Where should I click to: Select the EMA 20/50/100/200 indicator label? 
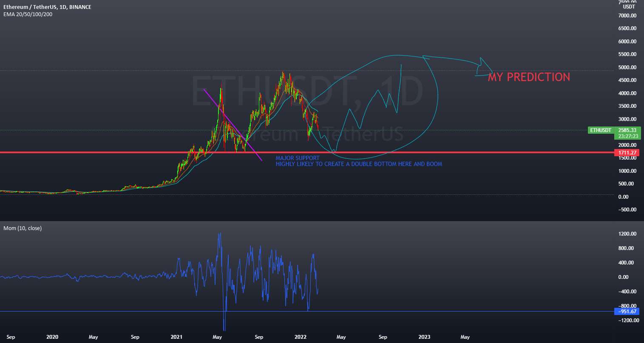click(x=28, y=14)
